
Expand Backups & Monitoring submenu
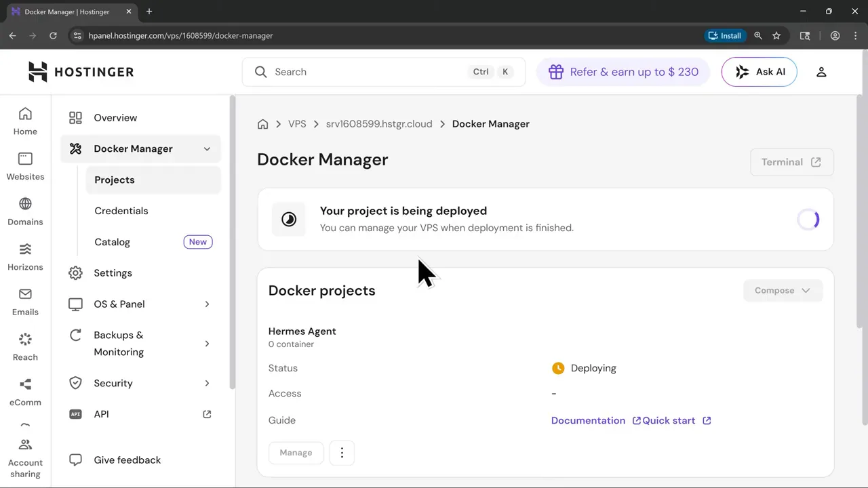pyautogui.click(x=207, y=344)
